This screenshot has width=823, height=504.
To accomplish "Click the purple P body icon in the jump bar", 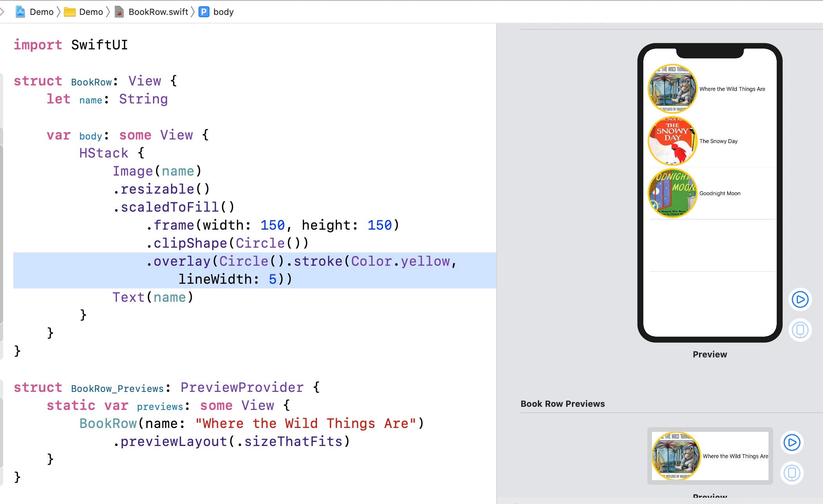I will click(x=204, y=12).
